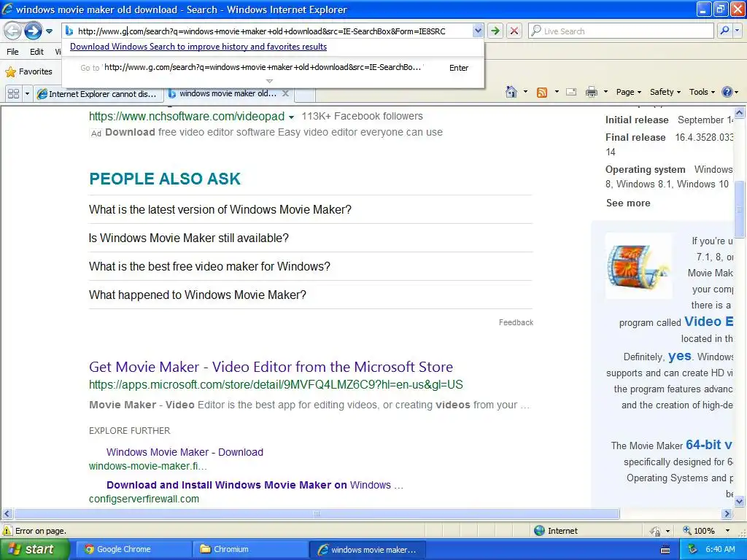
Task: Click the Internet zone globe icon
Action: (539, 531)
